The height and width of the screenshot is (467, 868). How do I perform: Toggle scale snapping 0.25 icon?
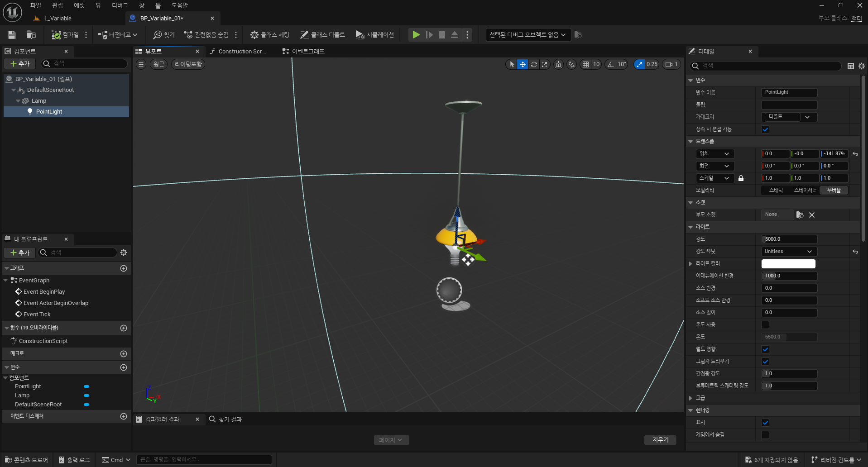(x=639, y=64)
